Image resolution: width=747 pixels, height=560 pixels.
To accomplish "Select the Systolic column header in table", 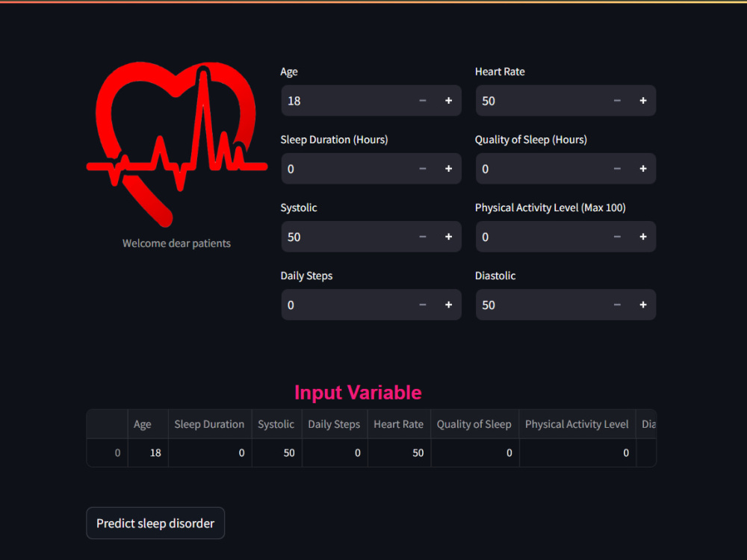I will click(x=276, y=424).
